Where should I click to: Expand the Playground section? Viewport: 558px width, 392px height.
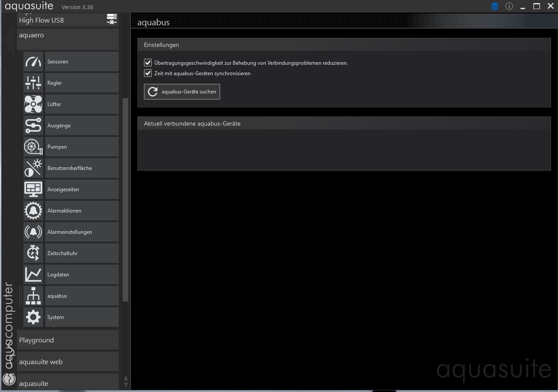tap(68, 340)
